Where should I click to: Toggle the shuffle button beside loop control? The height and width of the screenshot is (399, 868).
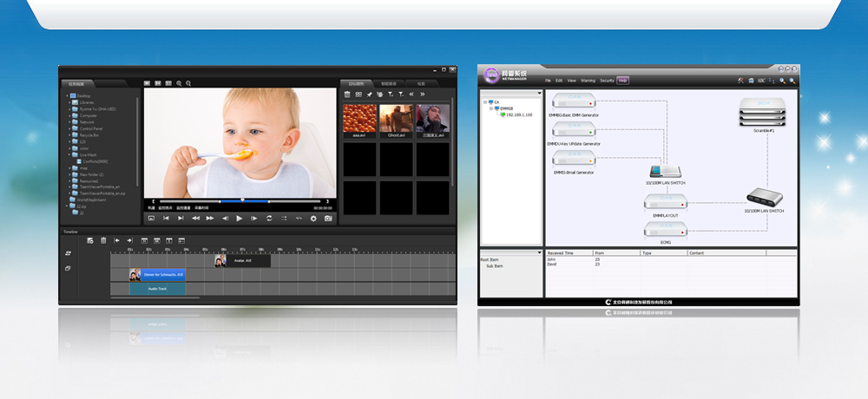[284, 219]
